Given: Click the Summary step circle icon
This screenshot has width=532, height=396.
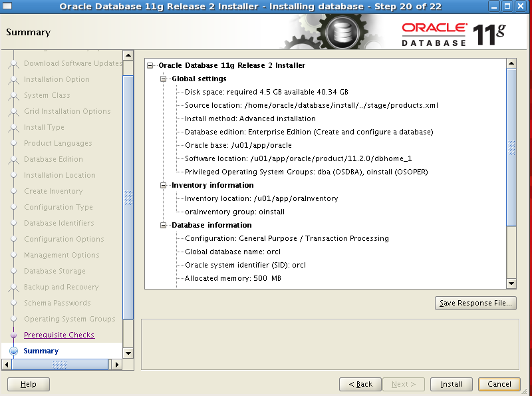Looking at the screenshot, I should pos(13,351).
